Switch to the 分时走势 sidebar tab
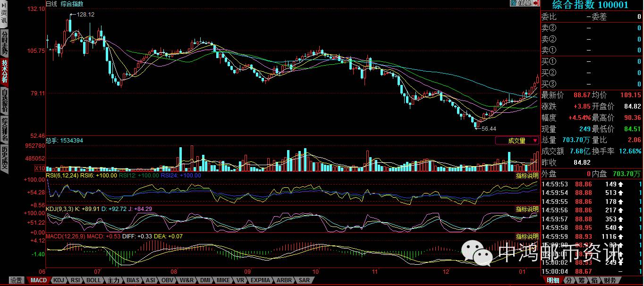The height and width of the screenshot is (286, 644). (x=4, y=43)
